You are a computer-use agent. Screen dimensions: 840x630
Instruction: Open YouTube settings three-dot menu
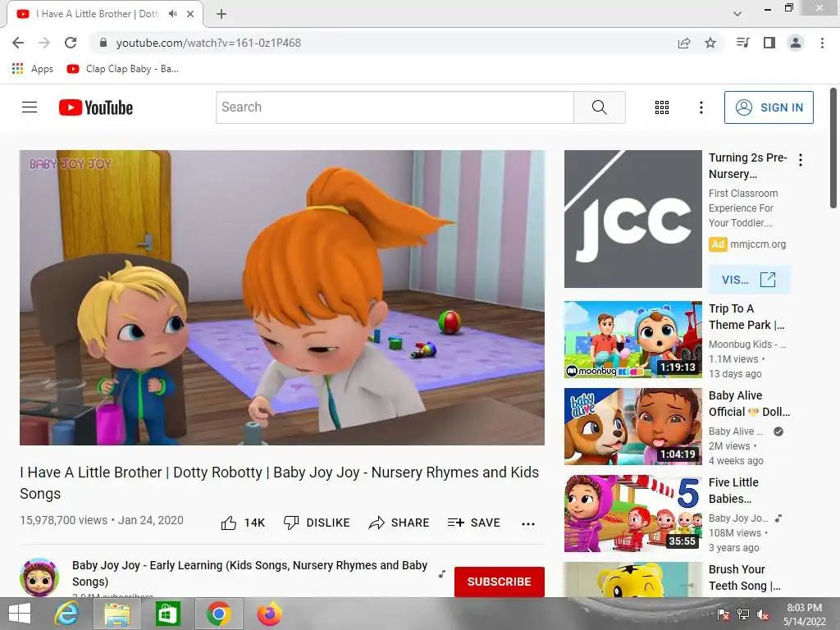[701, 107]
